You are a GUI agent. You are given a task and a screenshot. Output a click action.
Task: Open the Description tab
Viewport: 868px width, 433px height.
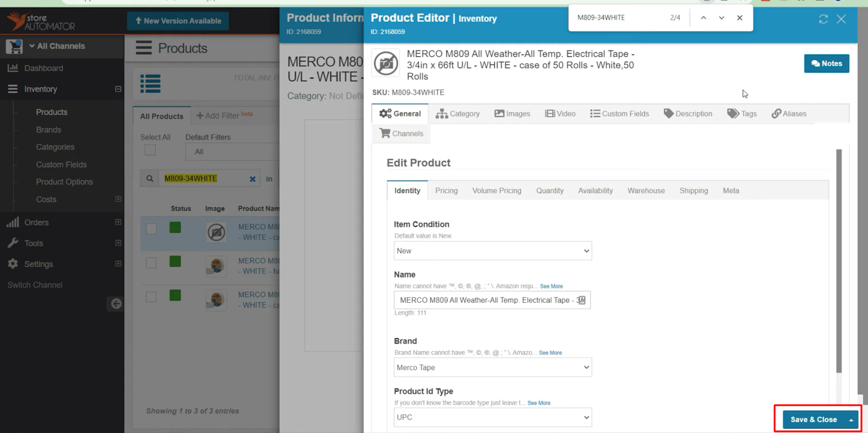point(688,113)
